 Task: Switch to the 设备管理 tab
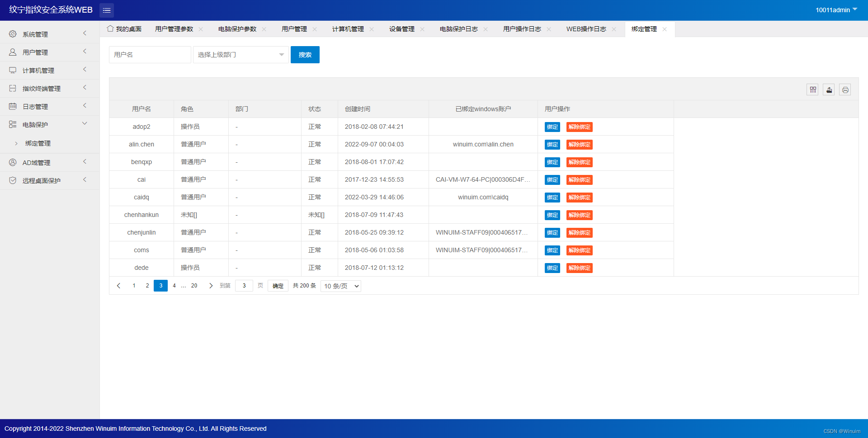point(402,29)
